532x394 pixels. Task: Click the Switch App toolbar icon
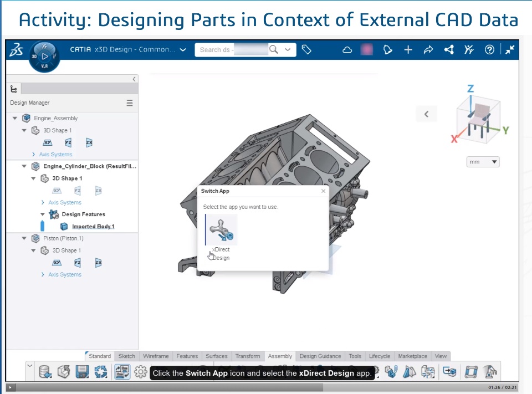pos(122,372)
